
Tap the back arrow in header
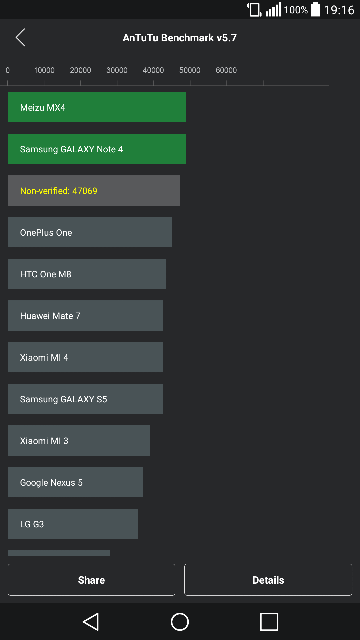[20, 38]
